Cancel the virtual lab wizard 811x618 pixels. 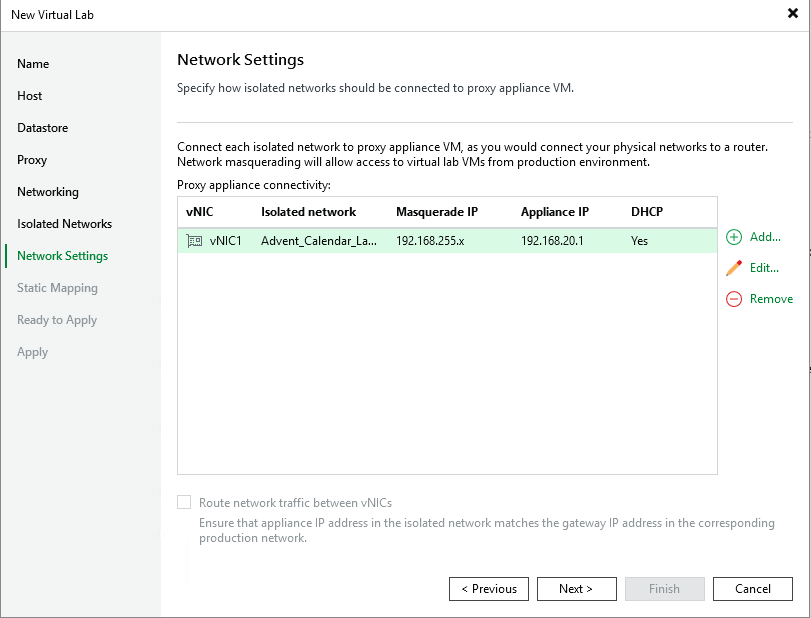pyautogui.click(x=752, y=589)
